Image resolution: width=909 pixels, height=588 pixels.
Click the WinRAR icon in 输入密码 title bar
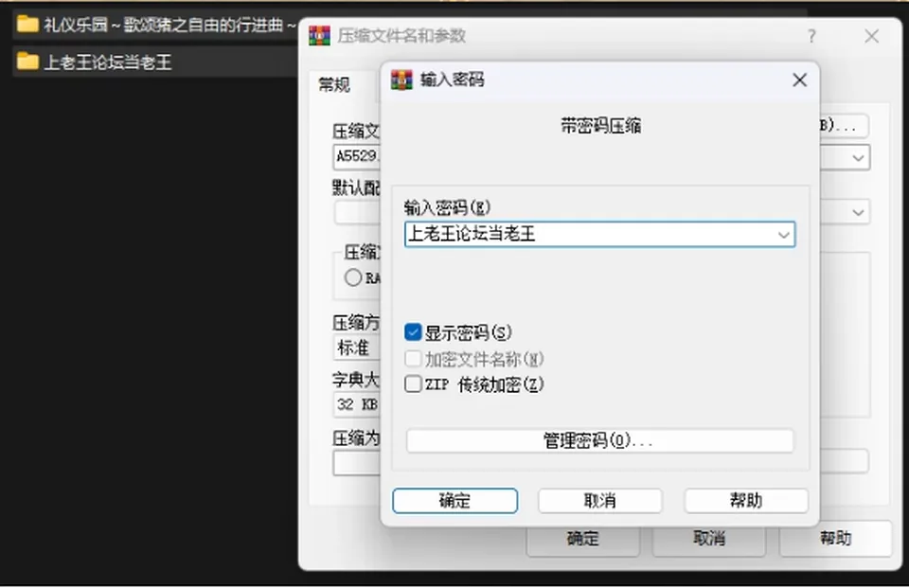401,80
